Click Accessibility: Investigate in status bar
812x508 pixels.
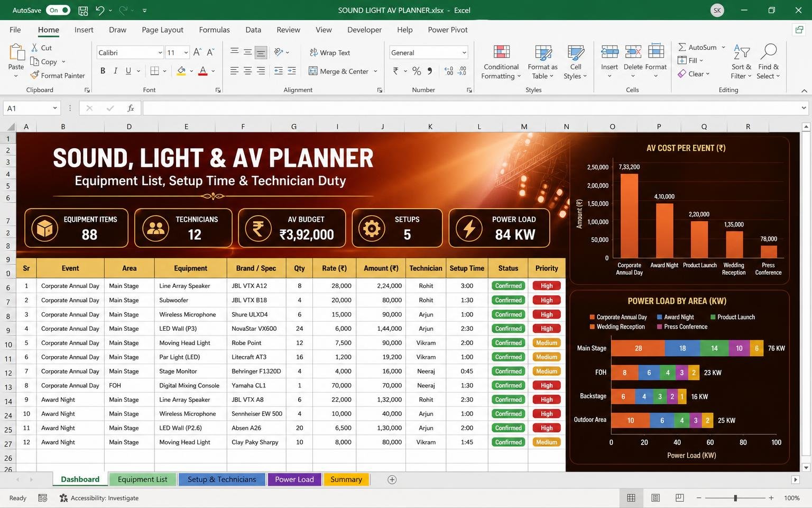99,498
